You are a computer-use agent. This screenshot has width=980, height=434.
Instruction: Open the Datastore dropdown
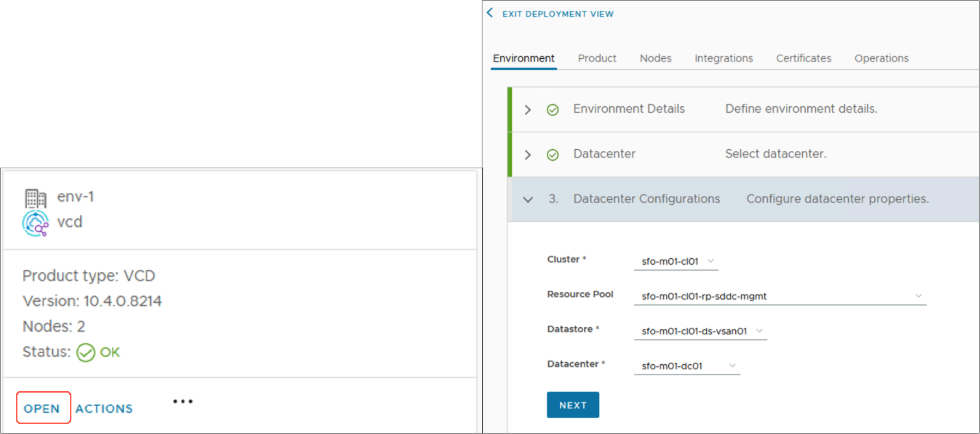pyautogui.click(x=700, y=331)
